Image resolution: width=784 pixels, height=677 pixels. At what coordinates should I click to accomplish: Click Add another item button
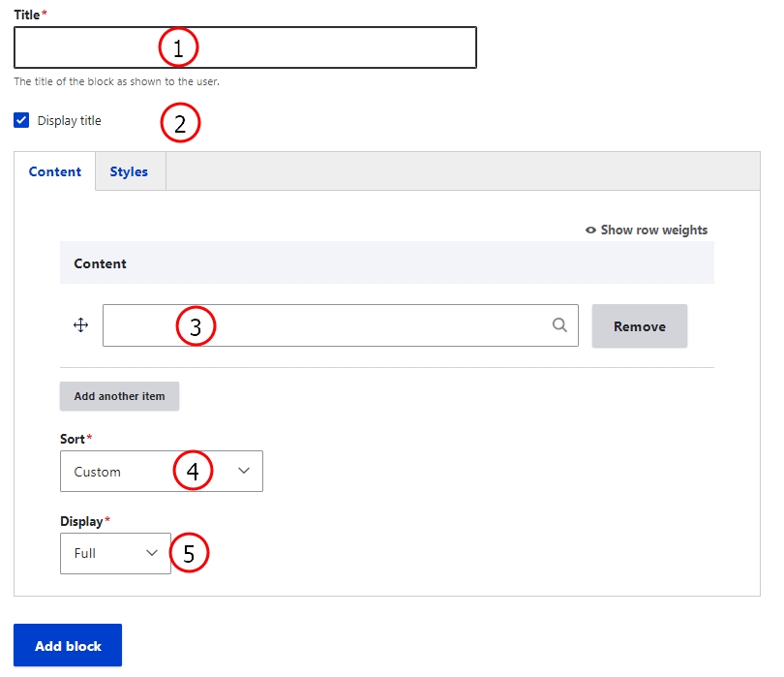pos(119,396)
